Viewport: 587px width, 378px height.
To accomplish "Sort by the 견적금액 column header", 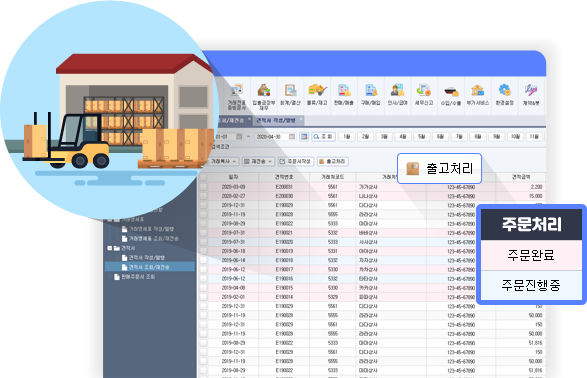I will [x=521, y=177].
